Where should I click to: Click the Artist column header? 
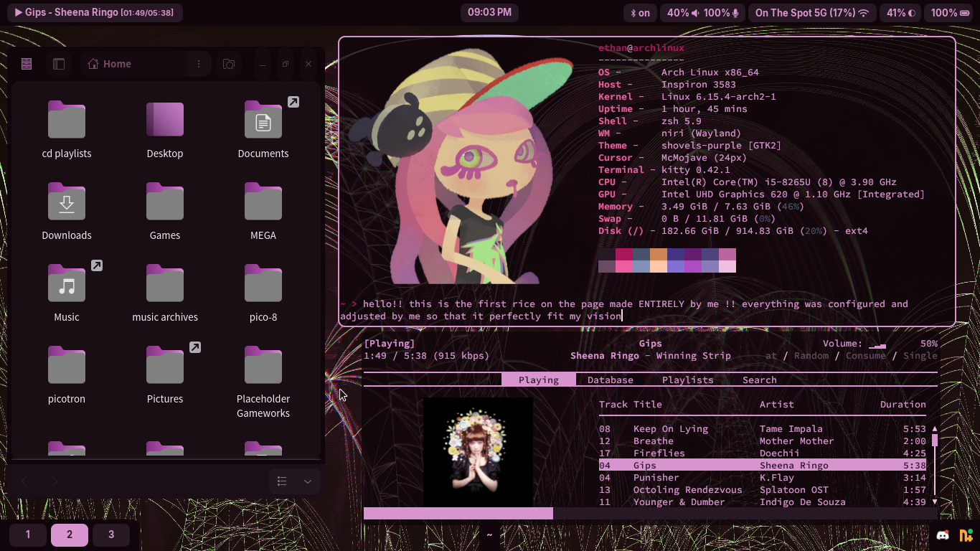[x=777, y=405]
